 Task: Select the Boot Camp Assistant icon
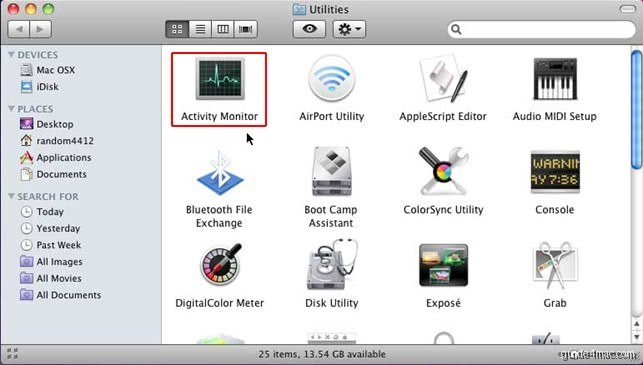point(331,172)
